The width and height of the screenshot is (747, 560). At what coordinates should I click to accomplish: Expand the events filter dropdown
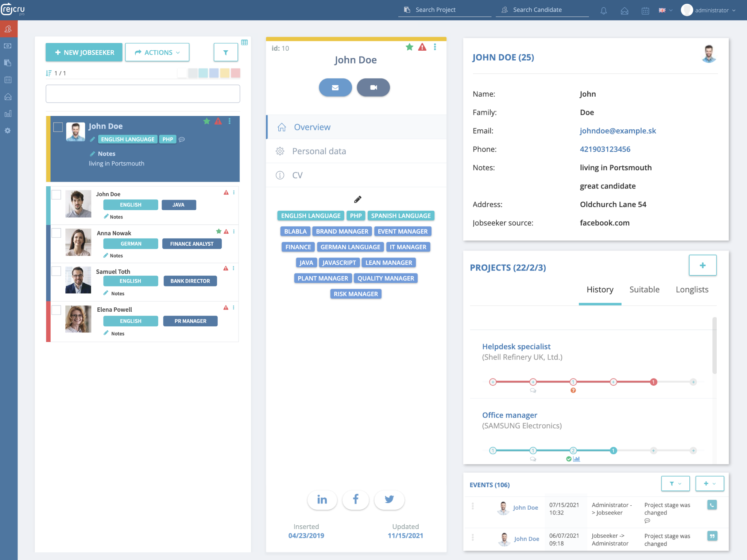(675, 483)
